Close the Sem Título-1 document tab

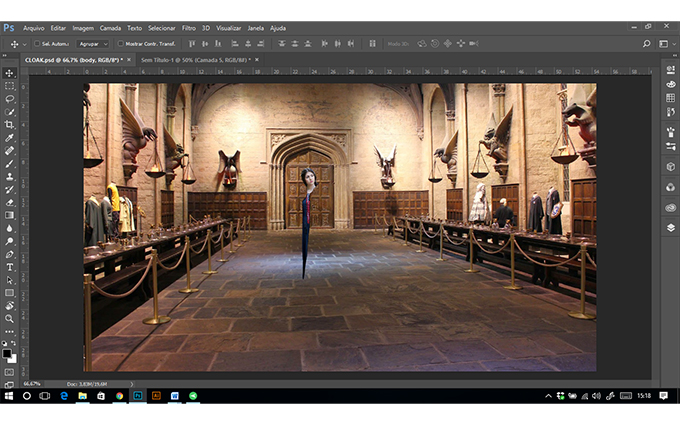[257, 60]
